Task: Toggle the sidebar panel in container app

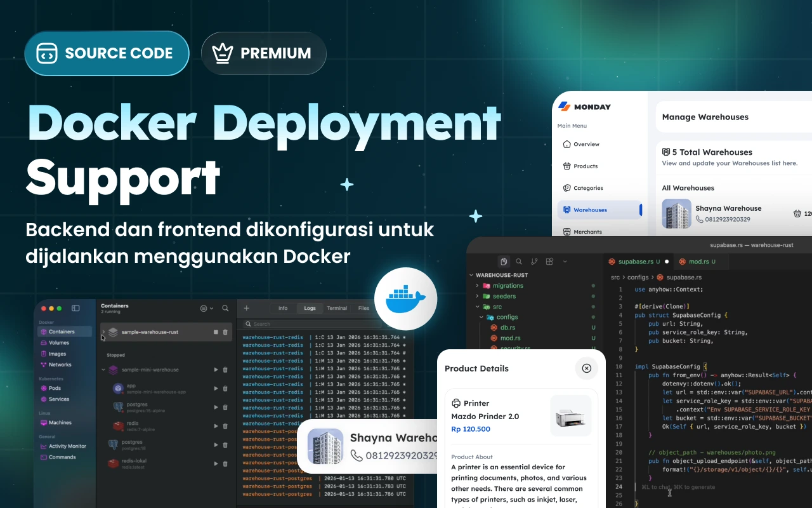Action: coord(75,308)
